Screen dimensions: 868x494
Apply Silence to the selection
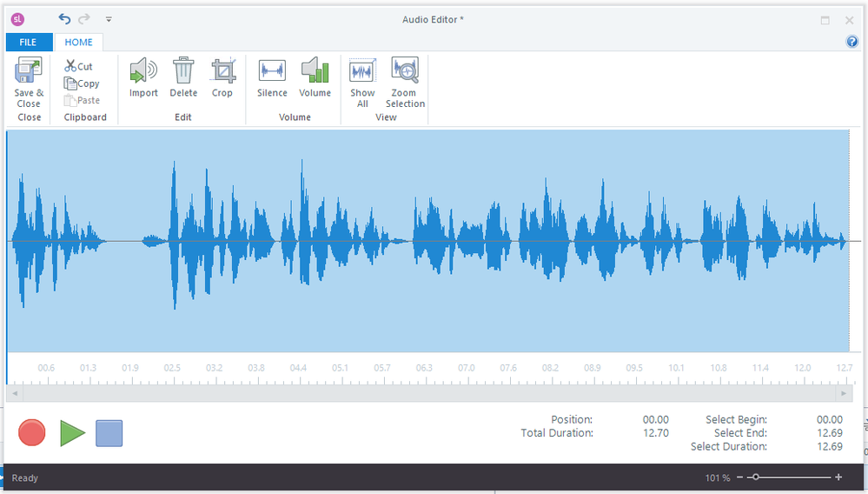272,71
